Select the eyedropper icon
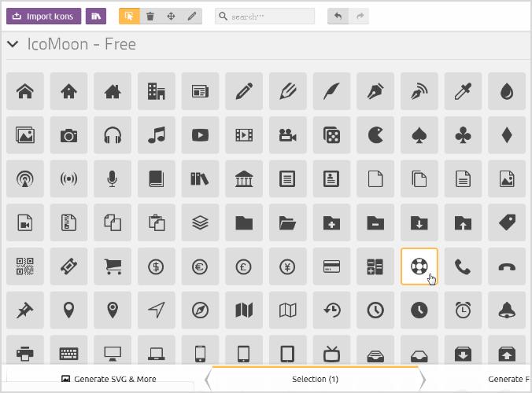Image resolution: width=532 pixels, height=393 pixels. coord(463,91)
